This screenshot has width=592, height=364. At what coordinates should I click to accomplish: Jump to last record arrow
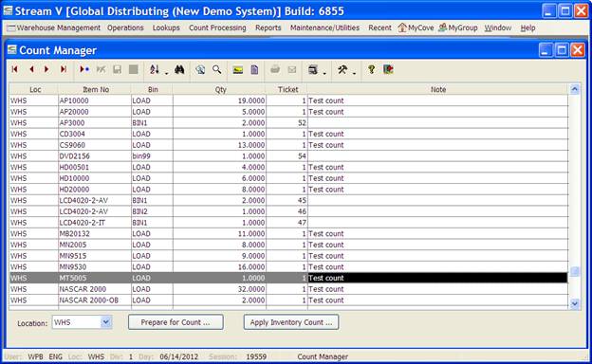point(64,69)
